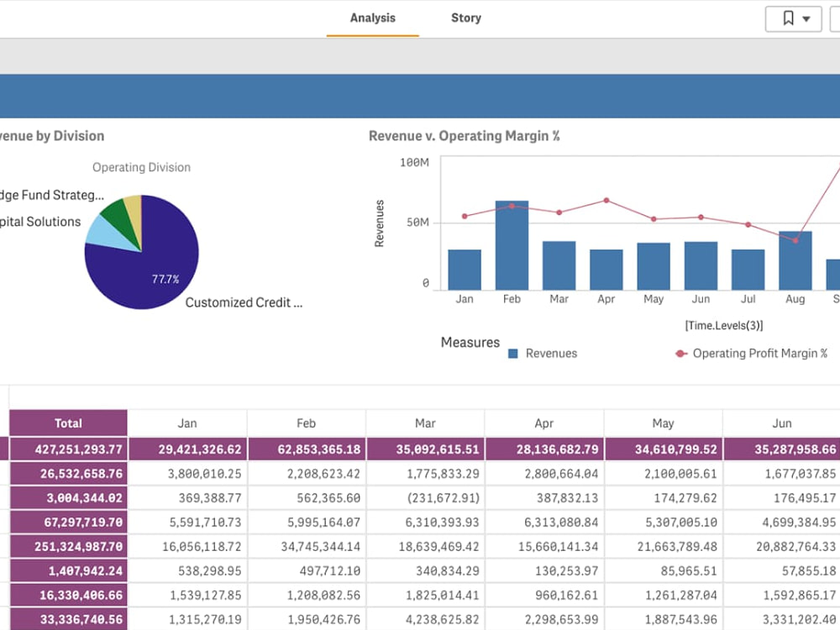Click the Jan column header in table
This screenshot has width=840, height=630.
187,423
